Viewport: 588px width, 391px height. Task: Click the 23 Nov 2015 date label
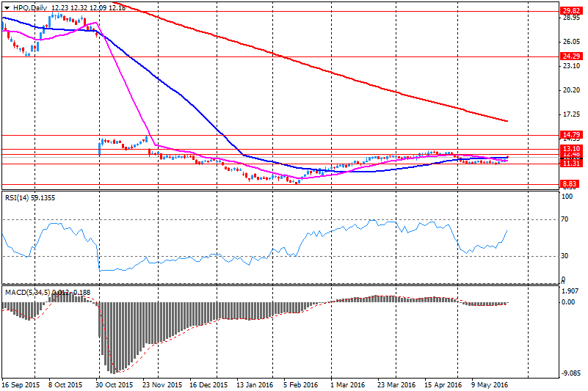pyautogui.click(x=162, y=385)
